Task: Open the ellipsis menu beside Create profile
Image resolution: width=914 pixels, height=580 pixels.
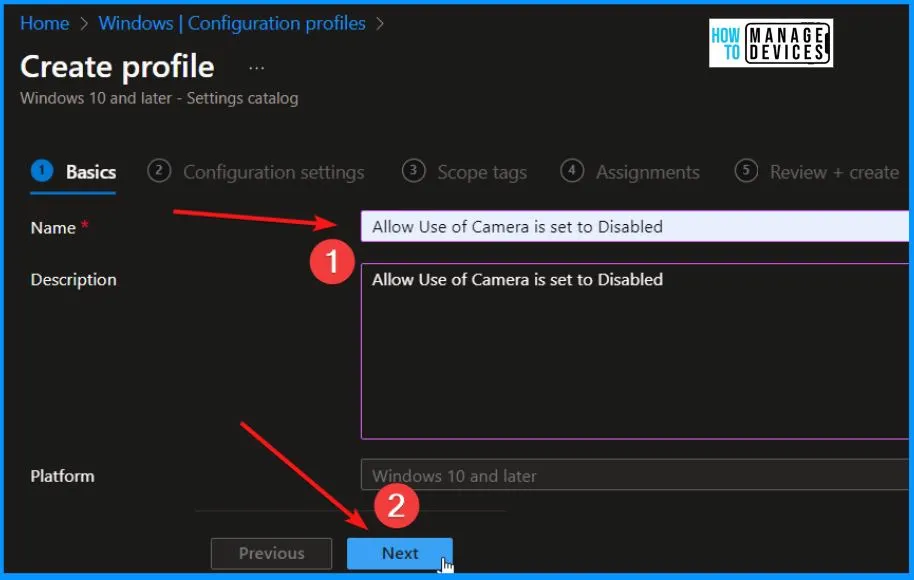Action: pos(256,68)
